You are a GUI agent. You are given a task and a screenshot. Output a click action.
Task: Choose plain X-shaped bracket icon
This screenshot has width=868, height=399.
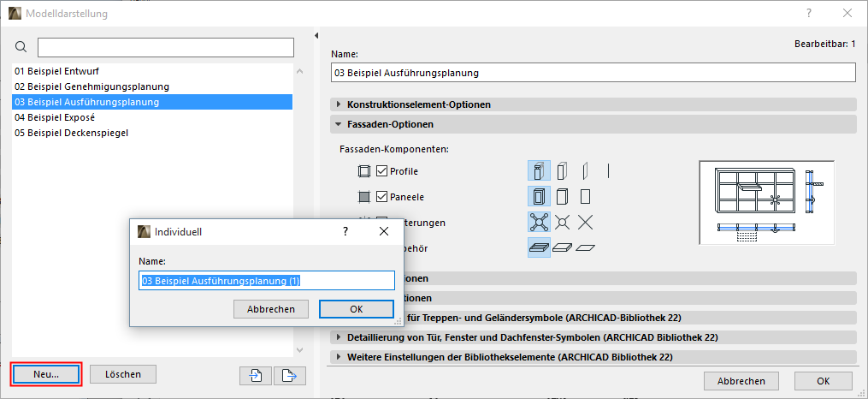click(585, 223)
